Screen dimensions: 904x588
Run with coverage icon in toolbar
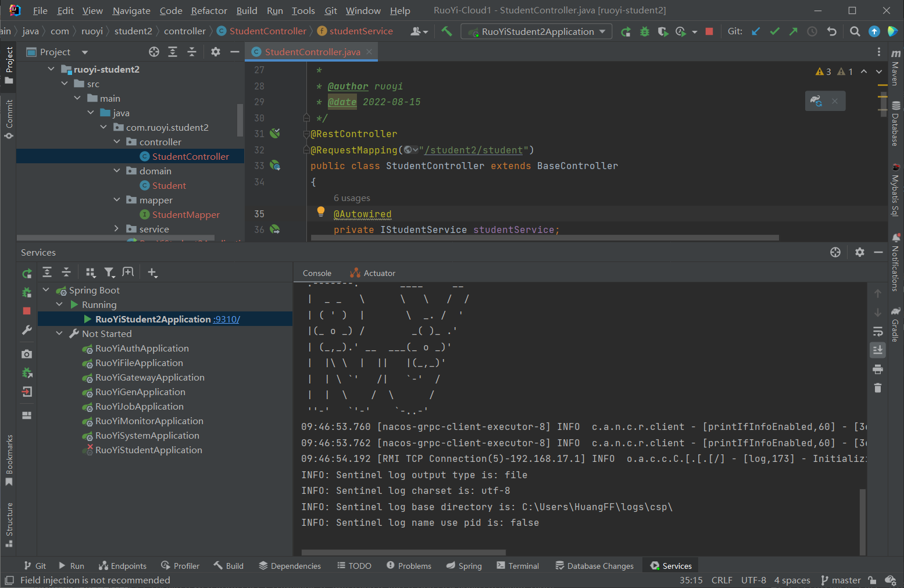(x=663, y=31)
